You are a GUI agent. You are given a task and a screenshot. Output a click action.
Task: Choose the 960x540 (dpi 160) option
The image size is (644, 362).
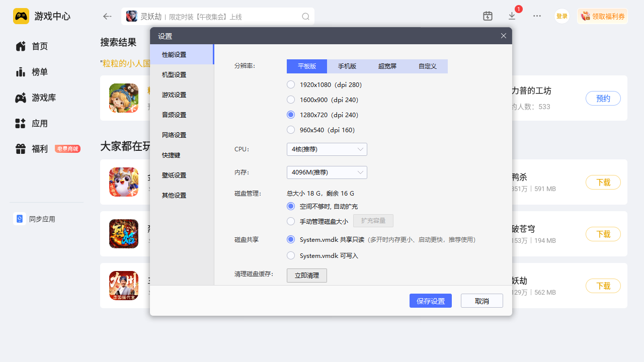pyautogui.click(x=291, y=130)
